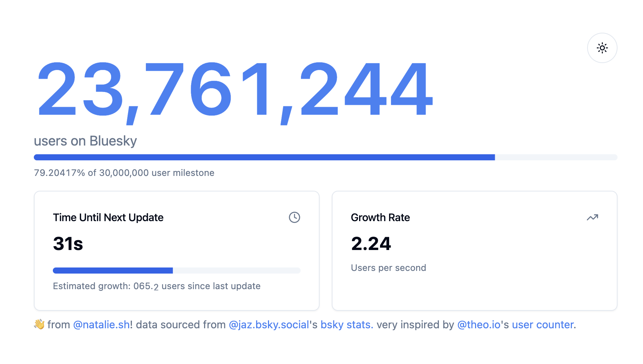Click the trending-up arrow icon
Screen dimensions: 643x364
[592, 217]
